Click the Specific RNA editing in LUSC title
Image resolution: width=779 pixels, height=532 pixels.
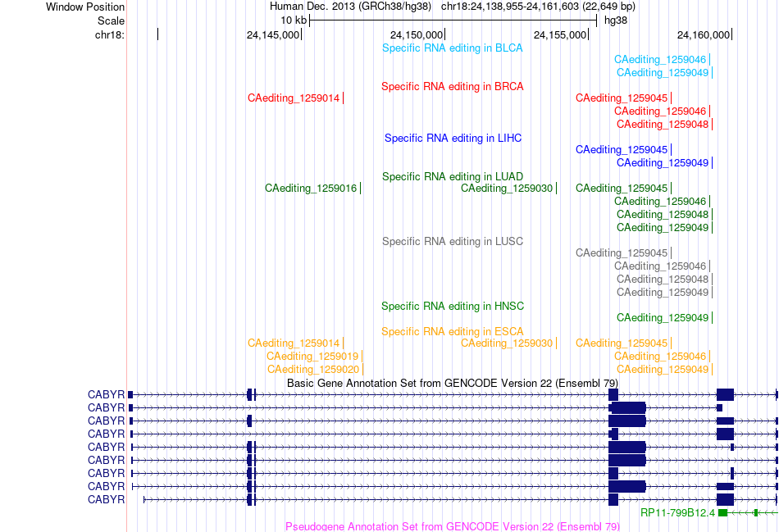tap(452, 242)
